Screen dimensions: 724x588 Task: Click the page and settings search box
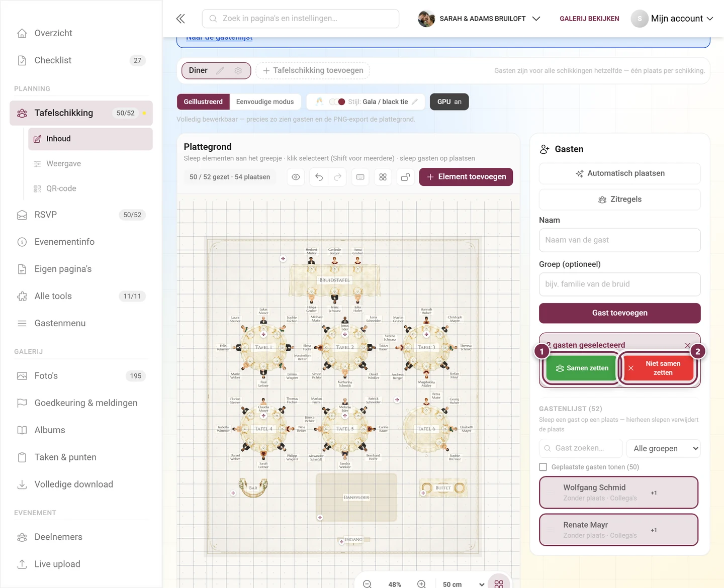pyautogui.click(x=301, y=19)
